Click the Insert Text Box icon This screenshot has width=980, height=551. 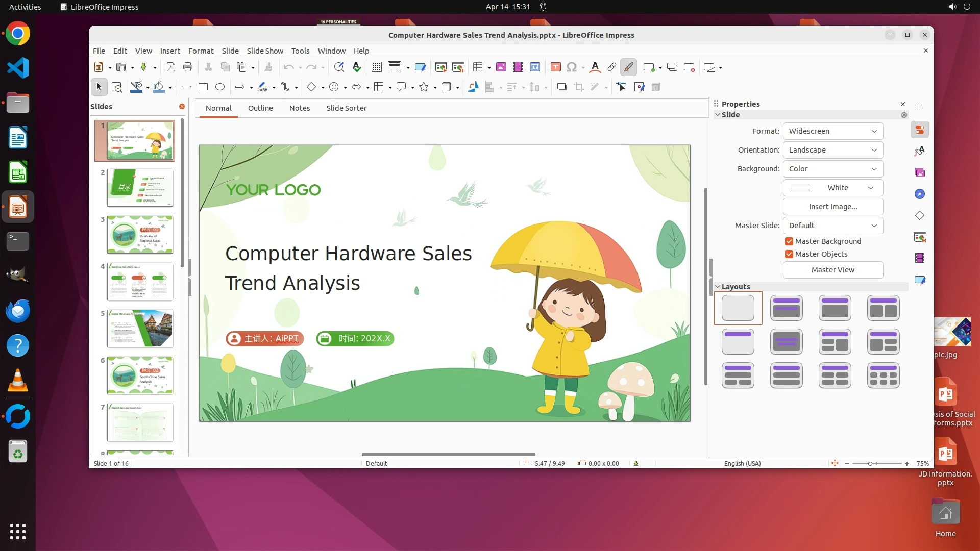pos(556,67)
